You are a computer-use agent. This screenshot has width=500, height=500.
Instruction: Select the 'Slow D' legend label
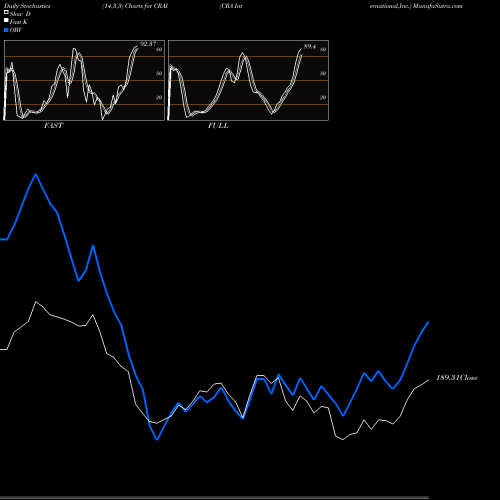pos(20,14)
